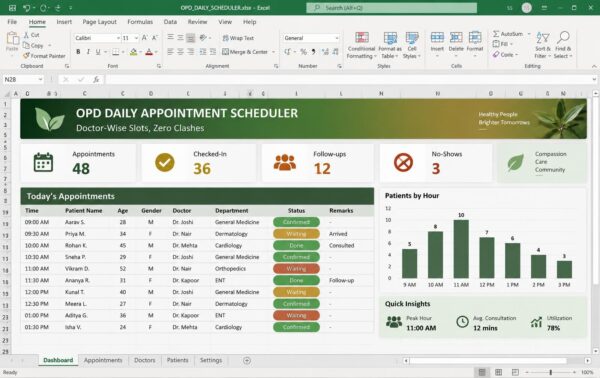This screenshot has height=378, width=600.
Task: Click the Orientation text angle icon
Action: (x=203, y=37)
